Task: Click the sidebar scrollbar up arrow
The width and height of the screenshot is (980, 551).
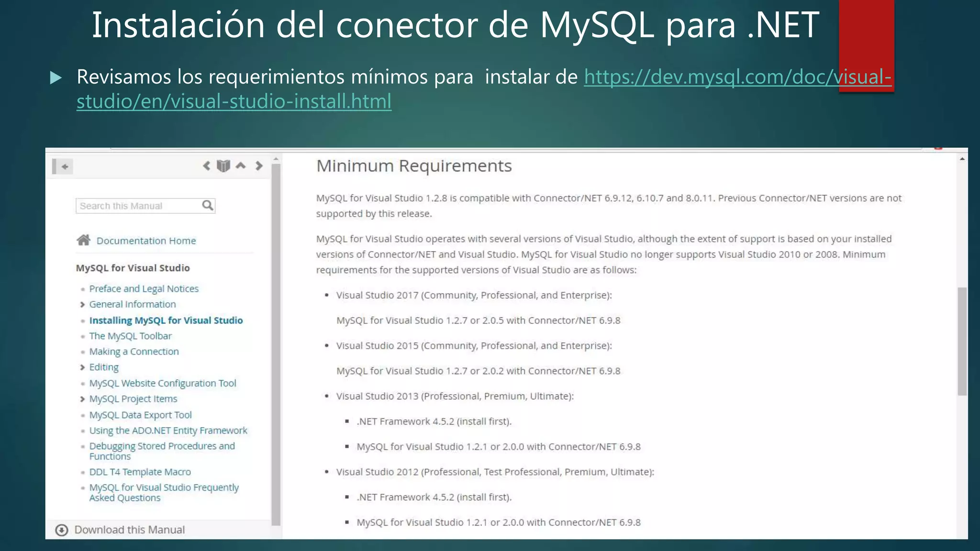Action: click(x=276, y=159)
